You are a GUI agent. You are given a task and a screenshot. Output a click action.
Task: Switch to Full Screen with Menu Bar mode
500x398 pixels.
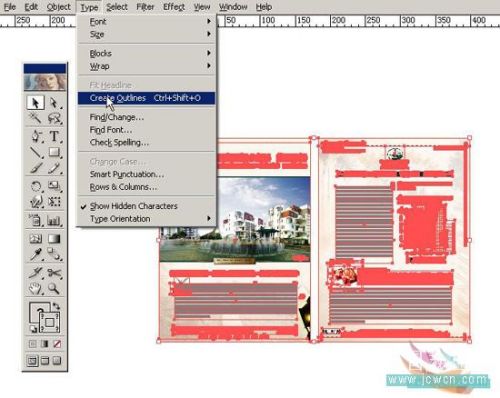pos(45,361)
